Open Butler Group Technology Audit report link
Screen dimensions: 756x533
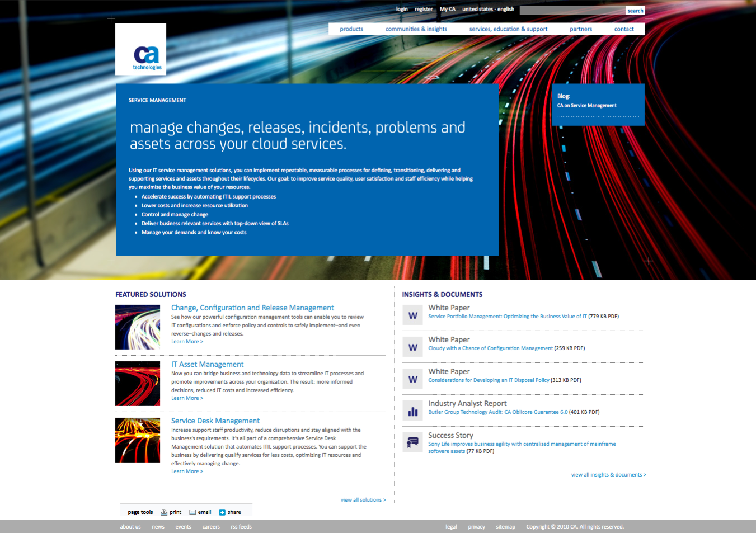coord(498,412)
